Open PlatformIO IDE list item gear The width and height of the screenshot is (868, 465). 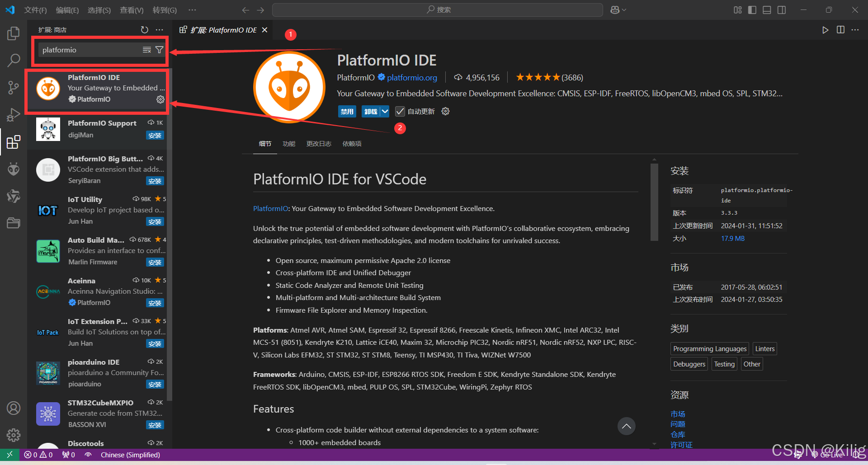point(160,99)
